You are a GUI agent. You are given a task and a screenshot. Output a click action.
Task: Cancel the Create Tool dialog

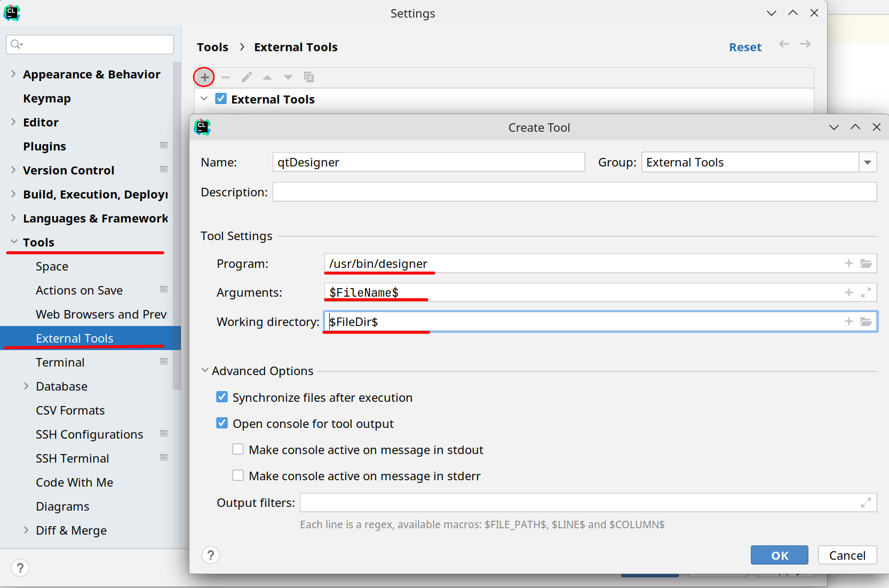pos(847,555)
